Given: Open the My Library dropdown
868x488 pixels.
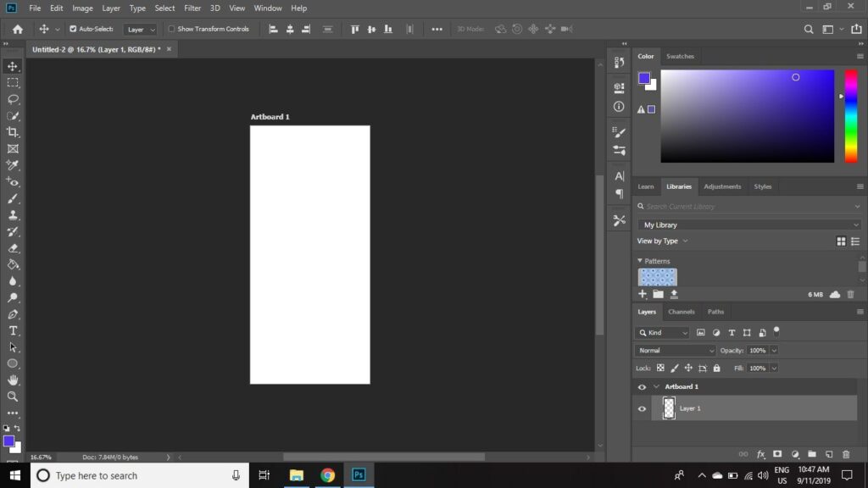Looking at the screenshot, I should point(749,225).
